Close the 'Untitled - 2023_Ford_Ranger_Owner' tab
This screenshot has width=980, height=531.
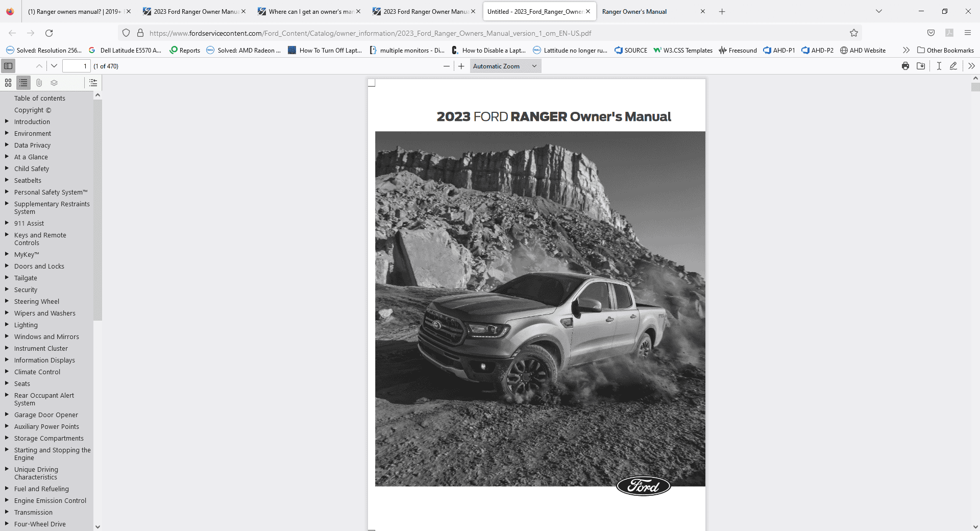coord(588,11)
